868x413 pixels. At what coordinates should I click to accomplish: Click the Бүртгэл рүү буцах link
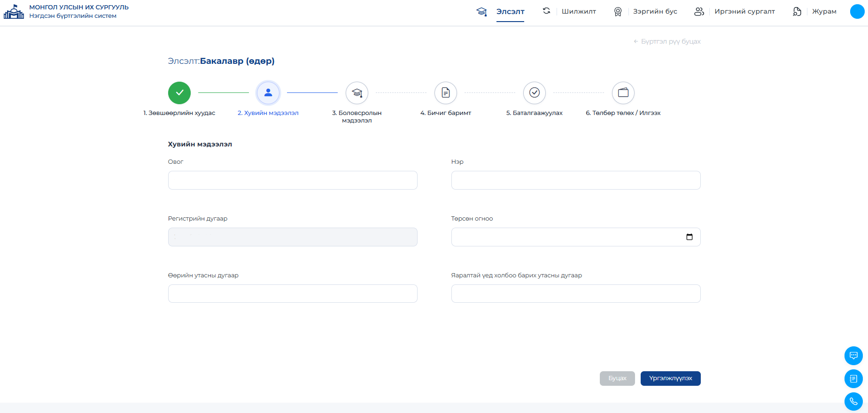(667, 41)
